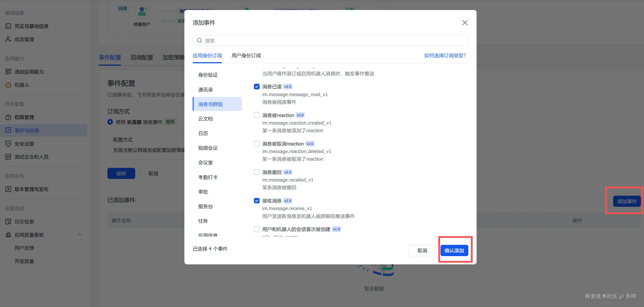
Task: Click the 日志检索 search-log icon
Action: 8,222
